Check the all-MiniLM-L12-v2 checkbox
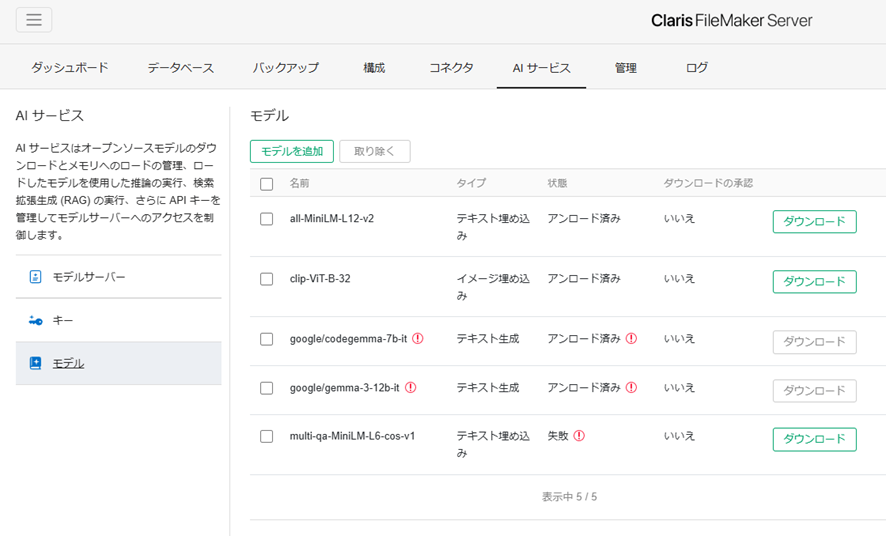This screenshot has height=536, width=886. click(267, 219)
